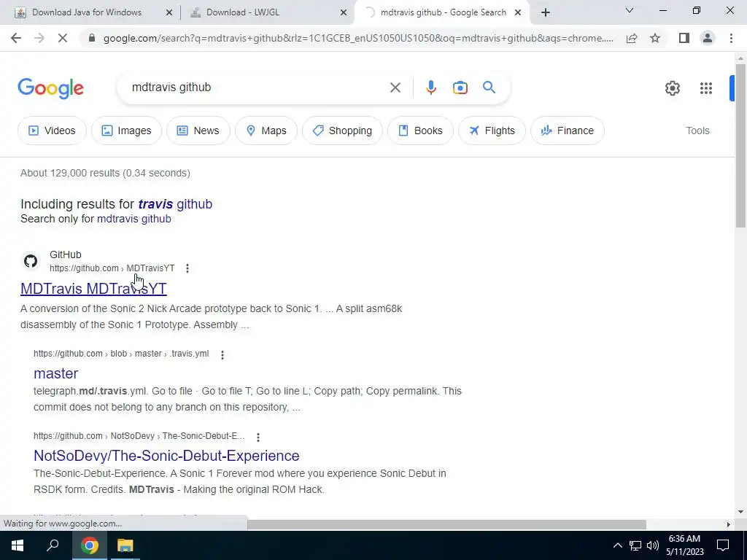Filter results by News
The height and width of the screenshot is (560, 747).
click(x=198, y=131)
